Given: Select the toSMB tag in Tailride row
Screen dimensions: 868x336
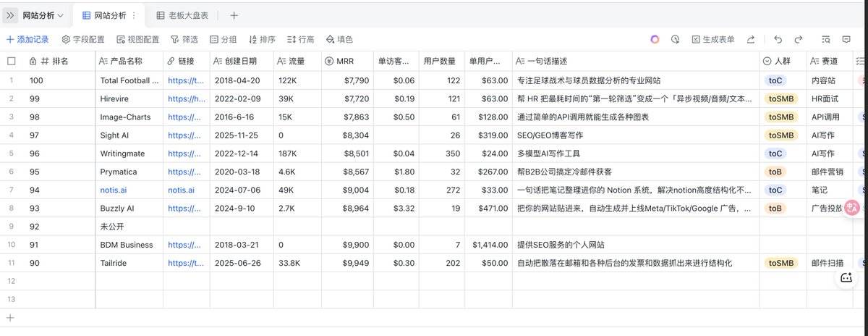Looking at the screenshot, I should coord(781,263).
